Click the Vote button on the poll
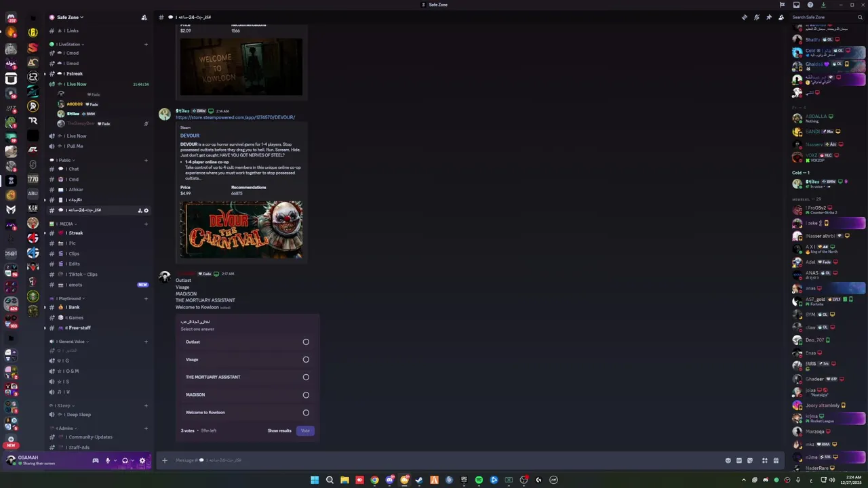 coord(305,430)
